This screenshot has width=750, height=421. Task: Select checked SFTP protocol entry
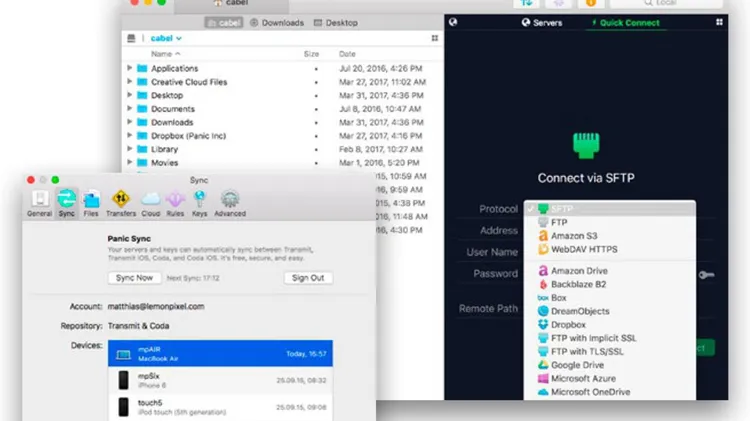click(x=610, y=209)
